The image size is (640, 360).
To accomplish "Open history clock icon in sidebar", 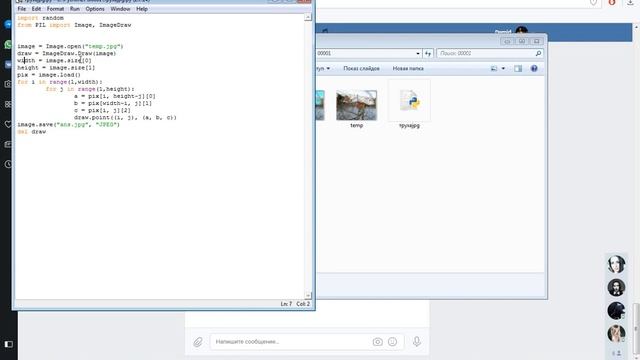I will 8,164.
